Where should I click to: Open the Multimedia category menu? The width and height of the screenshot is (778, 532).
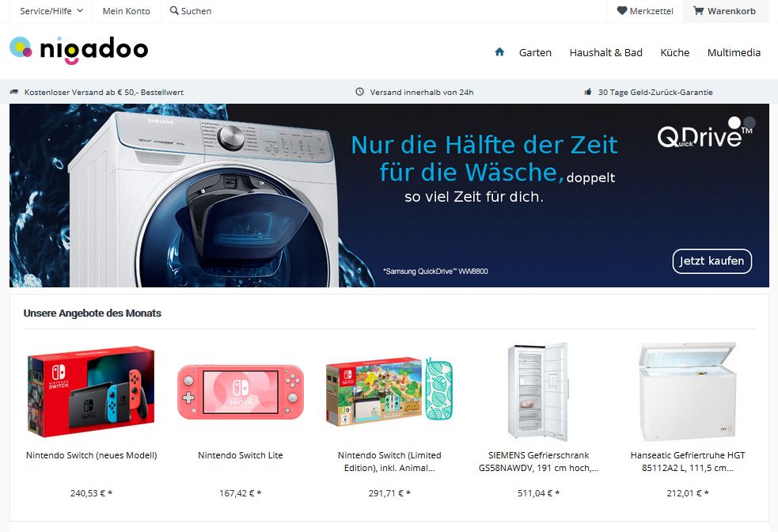tap(734, 52)
